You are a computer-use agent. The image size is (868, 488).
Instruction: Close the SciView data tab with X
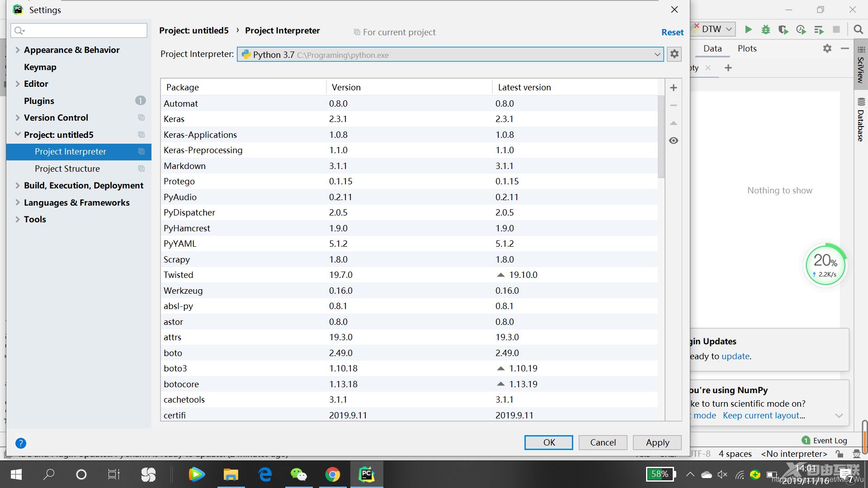[x=708, y=68]
